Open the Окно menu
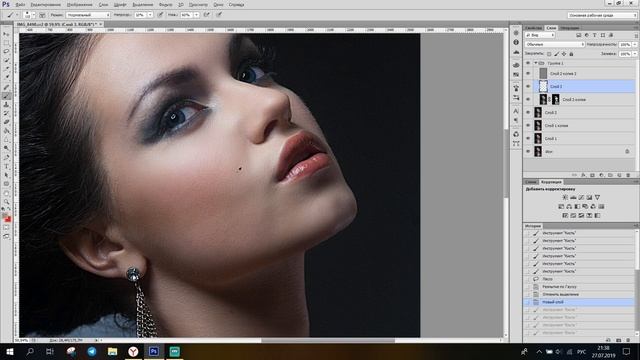Viewport: 640px width, 360px height. click(x=218, y=4)
